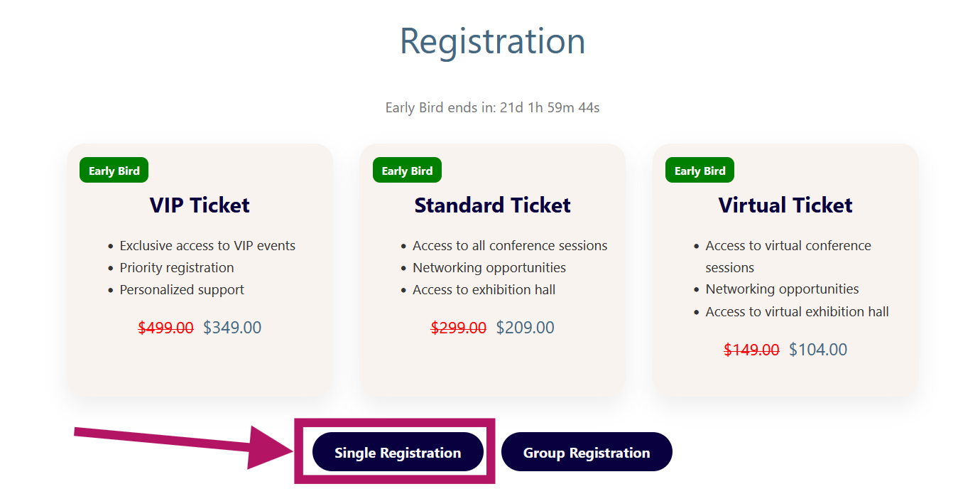980x489 pixels.
Task: Open Group Registration
Action: point(587,452)
